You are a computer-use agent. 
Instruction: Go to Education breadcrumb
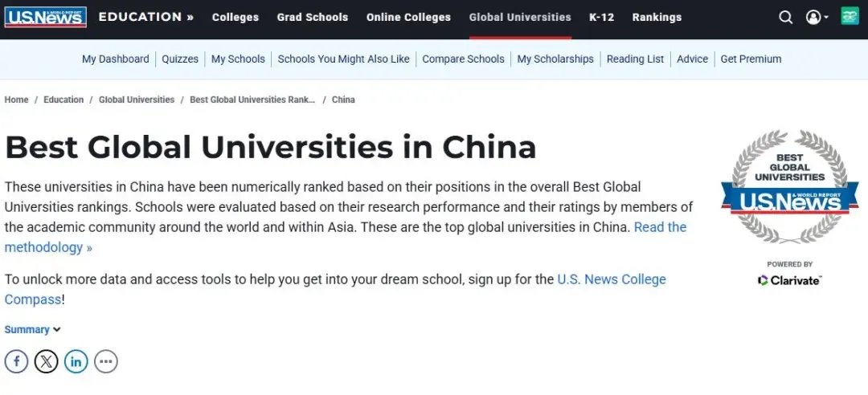click(63, 100)
